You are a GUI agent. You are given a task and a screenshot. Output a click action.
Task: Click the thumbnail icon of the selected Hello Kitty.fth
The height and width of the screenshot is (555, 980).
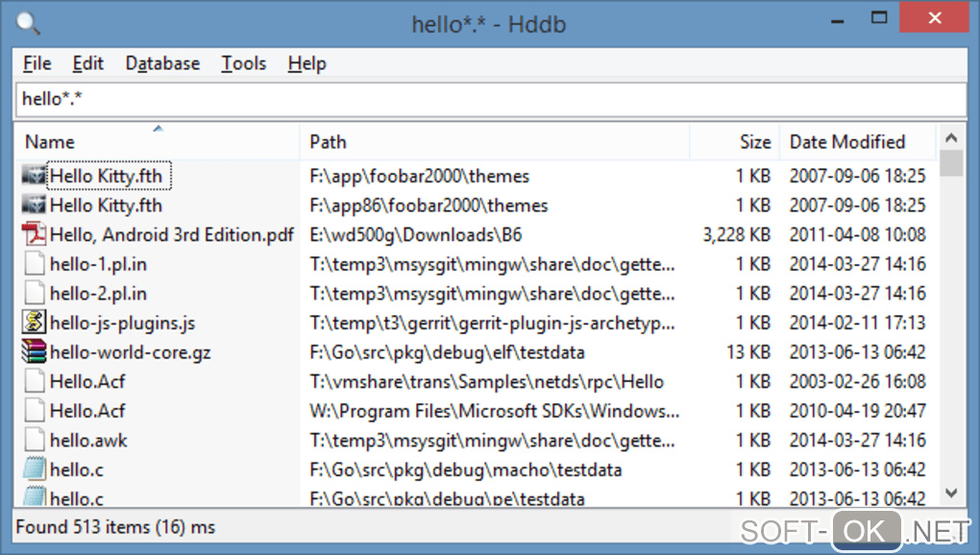[x=35, y=177]
